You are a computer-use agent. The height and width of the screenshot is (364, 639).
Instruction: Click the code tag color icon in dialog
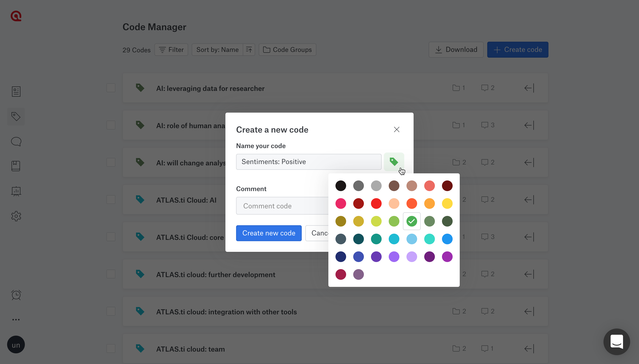pyautogui.click(x=394, y=162)
